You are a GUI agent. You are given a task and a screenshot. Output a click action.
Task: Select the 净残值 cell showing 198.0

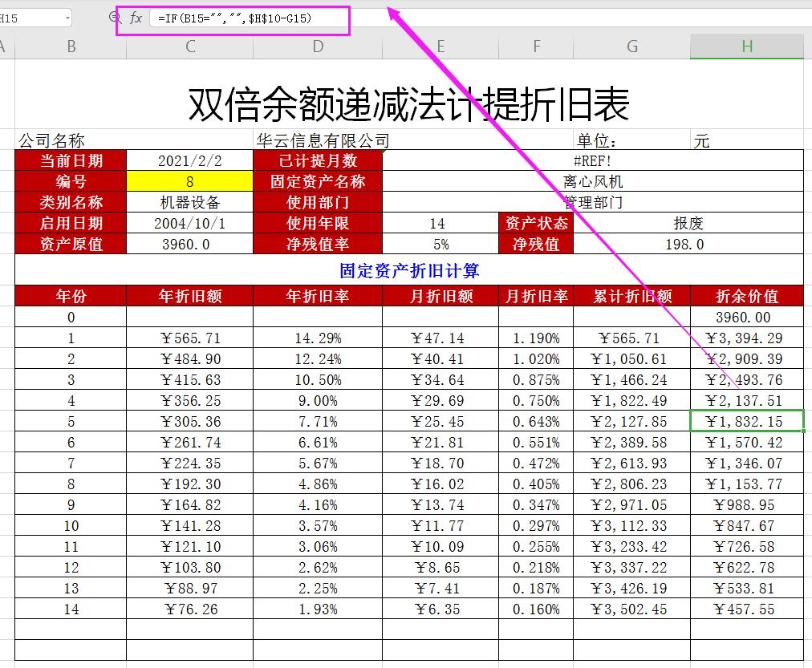pyautogui.click(x=687, y=244)
